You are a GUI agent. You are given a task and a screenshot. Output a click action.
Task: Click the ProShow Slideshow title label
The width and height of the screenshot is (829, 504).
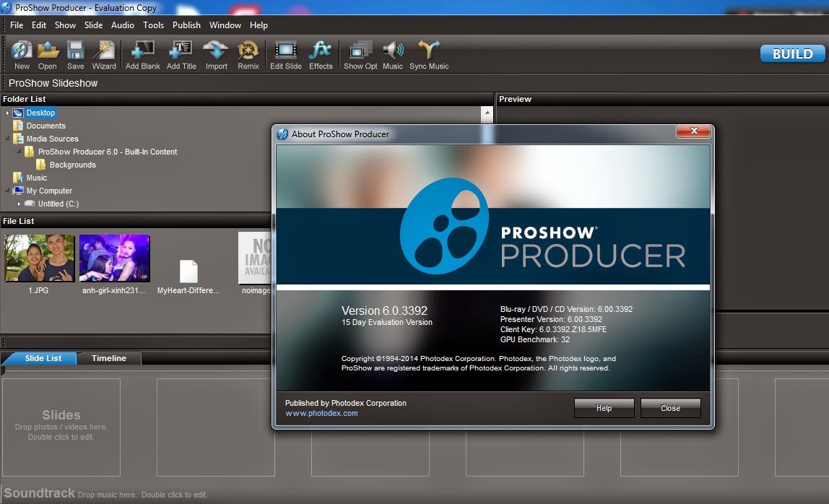tap(53, 83)
